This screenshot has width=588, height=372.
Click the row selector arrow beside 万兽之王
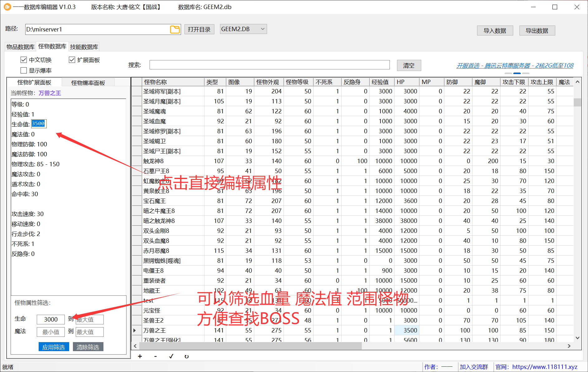135,330
